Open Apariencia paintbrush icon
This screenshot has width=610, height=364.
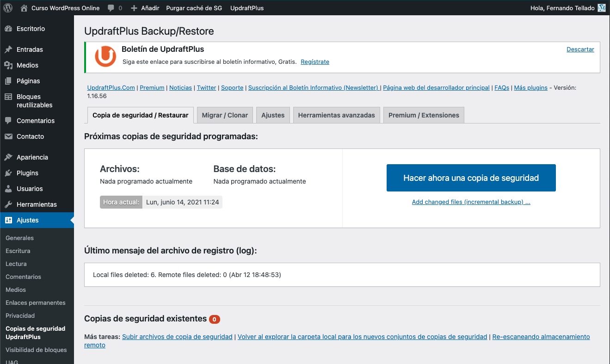(8, 157)
